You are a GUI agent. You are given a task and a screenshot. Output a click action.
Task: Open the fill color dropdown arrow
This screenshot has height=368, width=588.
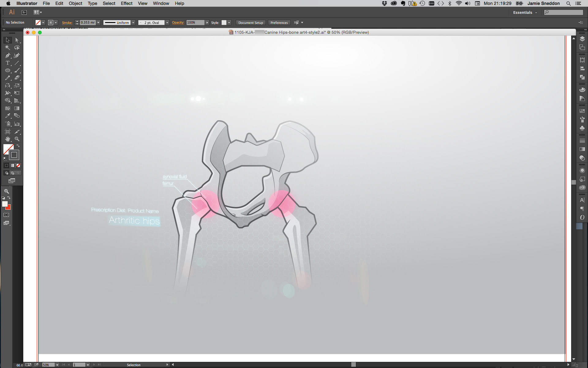(43, 23)
